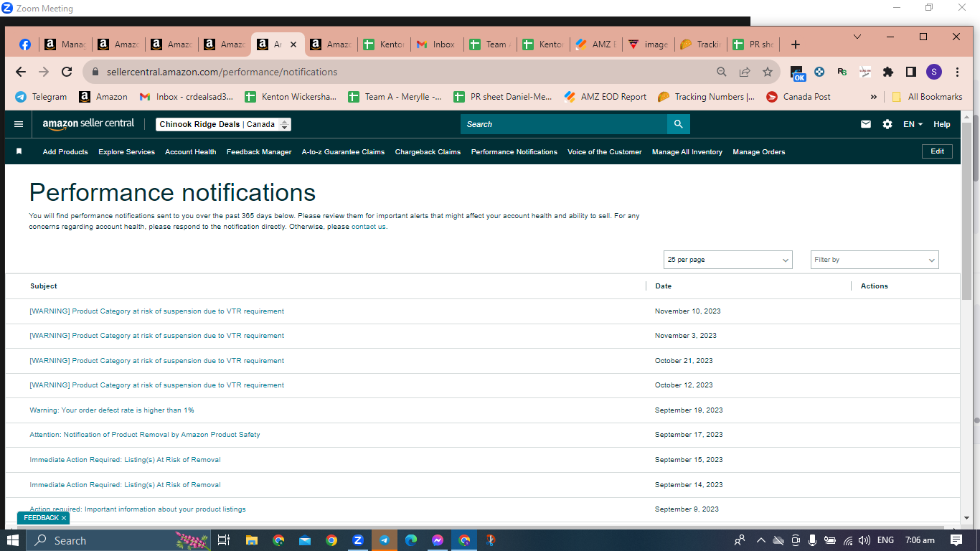Image resolution: width=980 pixels, height=551 pixels.
Task: Go to Manage Orders
Action: pyautogui.click(x=759, y=152)
